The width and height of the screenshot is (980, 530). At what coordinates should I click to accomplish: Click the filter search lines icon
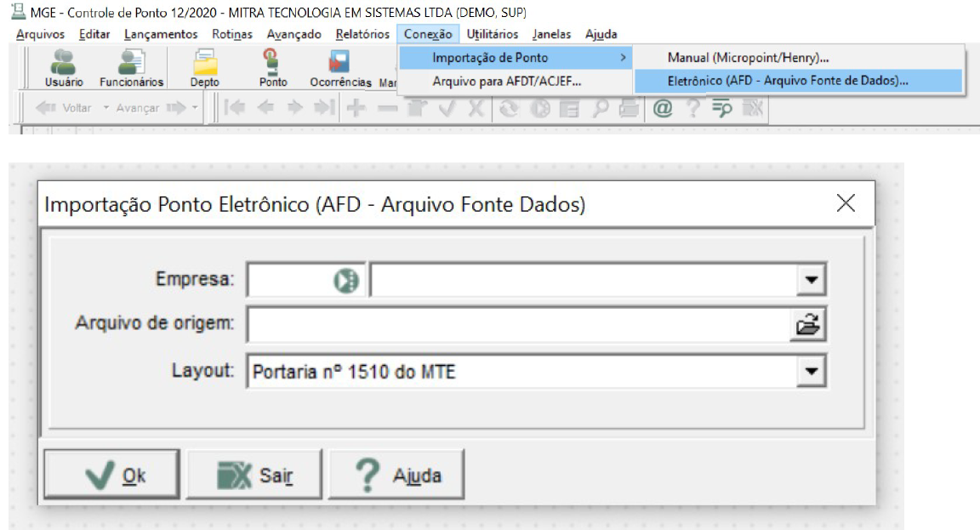tap(722, 108)
